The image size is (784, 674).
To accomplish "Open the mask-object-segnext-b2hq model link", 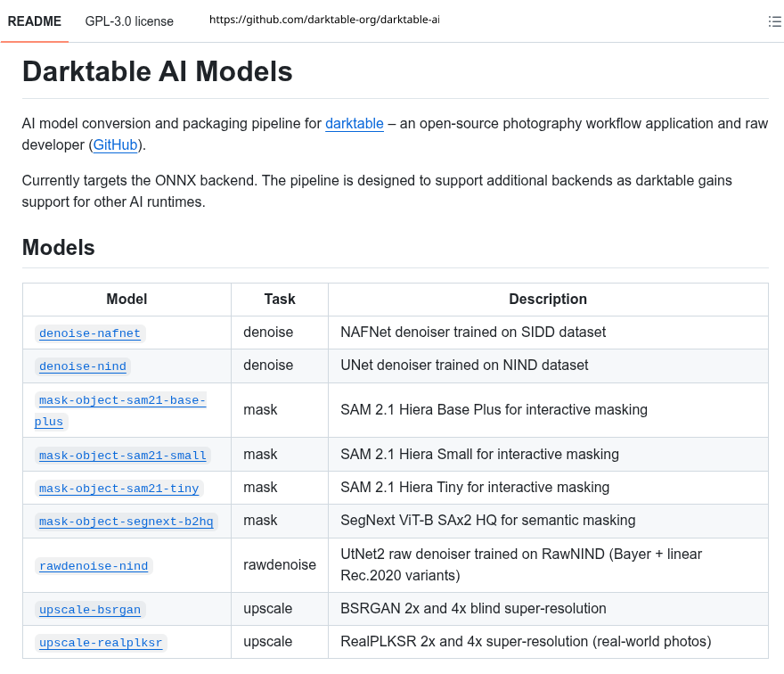I will (126, 522).
